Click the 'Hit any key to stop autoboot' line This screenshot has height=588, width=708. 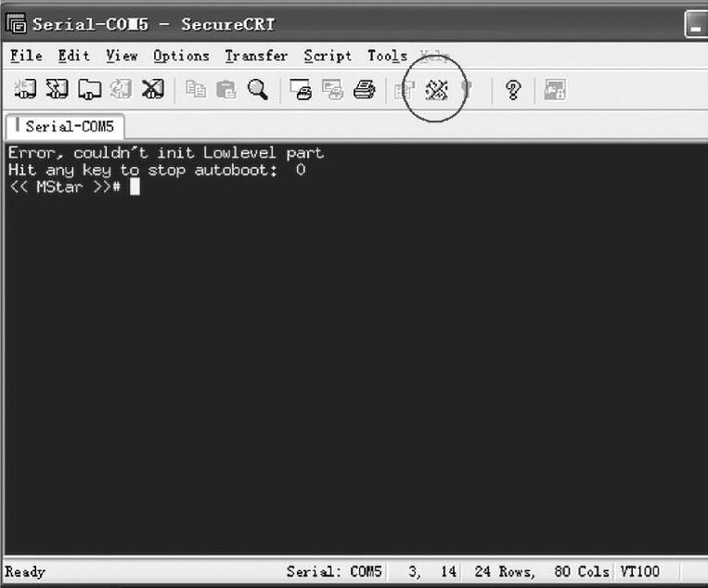pyautogui.click(x=157, y=170)
